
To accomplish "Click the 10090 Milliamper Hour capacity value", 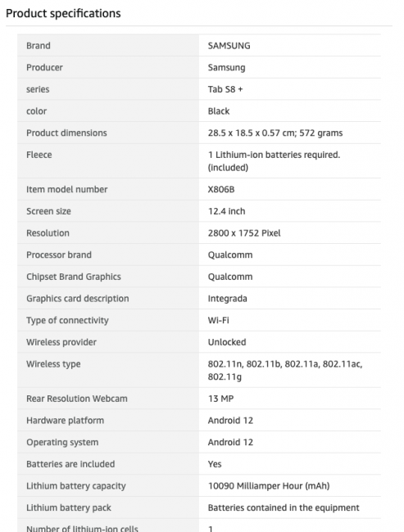I will tap(269, 486).
